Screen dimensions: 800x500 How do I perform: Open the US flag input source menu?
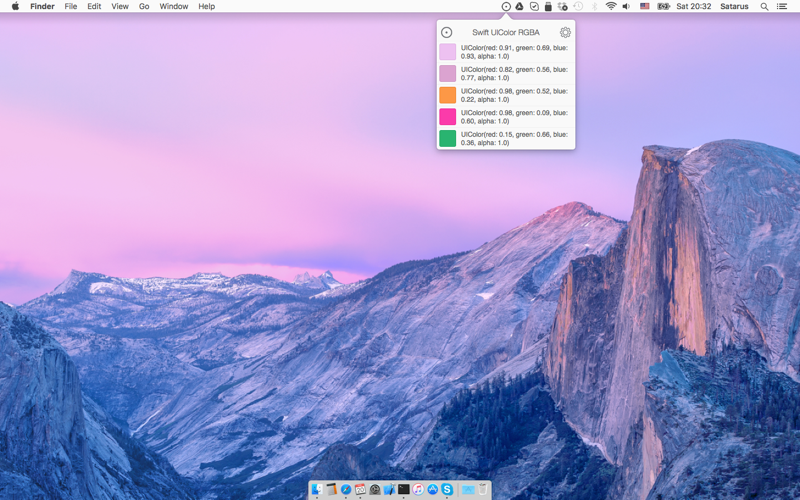point(644,6)
